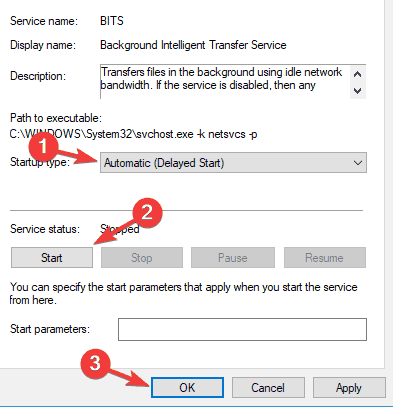The height and width of the screenshot is (407, 393).
Task: Confirm the dialog with OK
Action: 187,387
